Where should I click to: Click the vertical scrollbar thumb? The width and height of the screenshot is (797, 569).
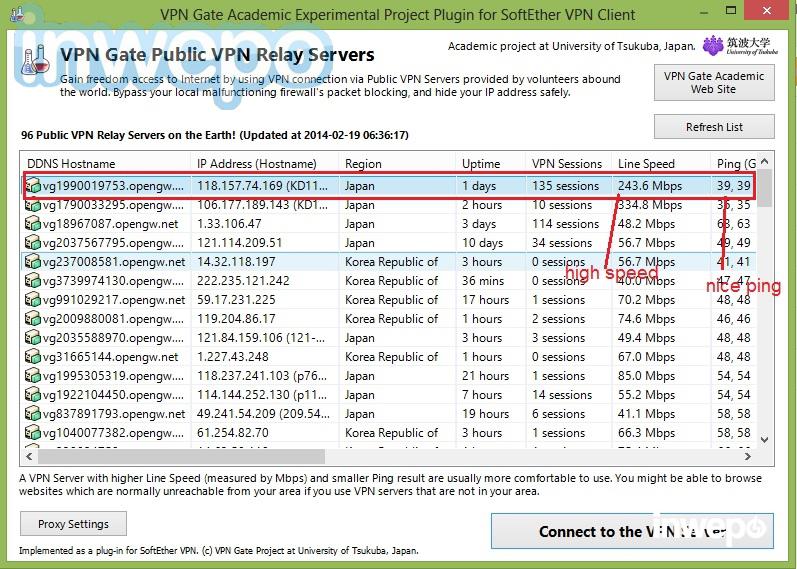[764, 189]
